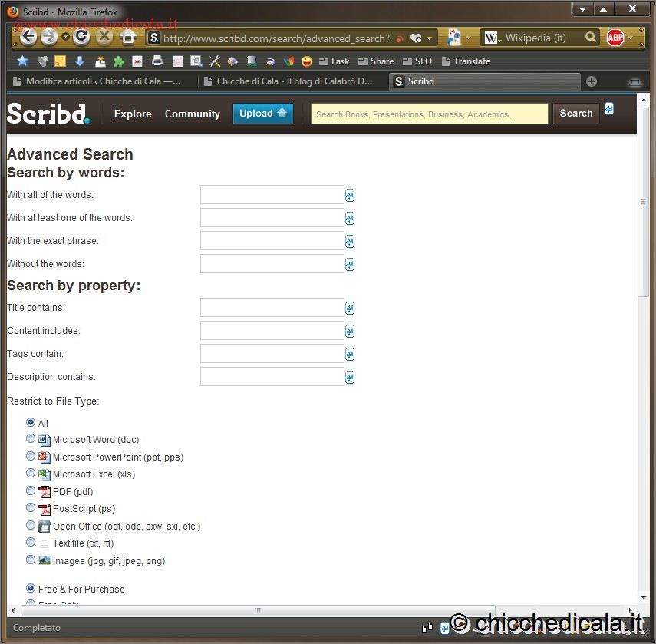The height and width of the screenshot is (644, 656).
Task: Open the back/forward history dropdown arrow
Action: (65, 37)
